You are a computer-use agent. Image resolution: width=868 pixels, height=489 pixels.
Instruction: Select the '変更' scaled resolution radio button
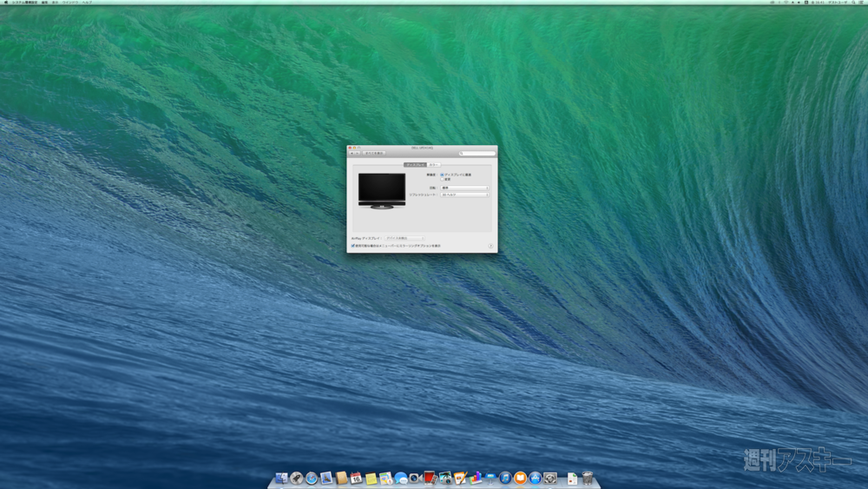point(442,179)
